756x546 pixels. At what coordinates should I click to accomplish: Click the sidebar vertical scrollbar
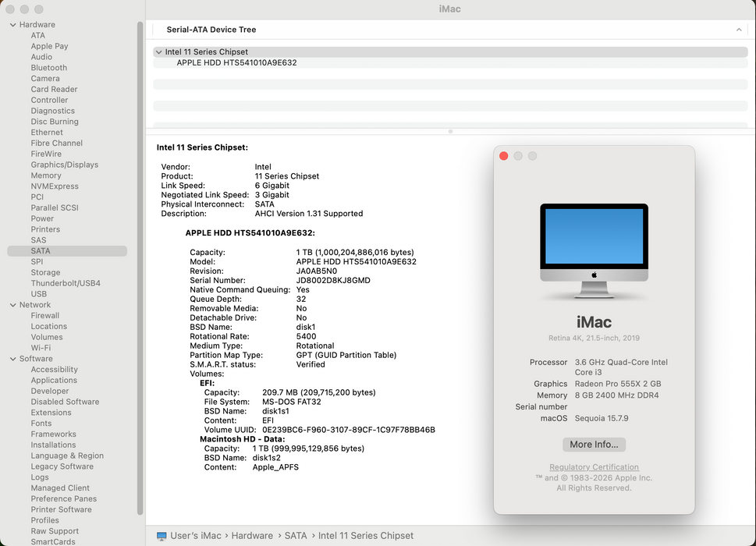(140, 268)
